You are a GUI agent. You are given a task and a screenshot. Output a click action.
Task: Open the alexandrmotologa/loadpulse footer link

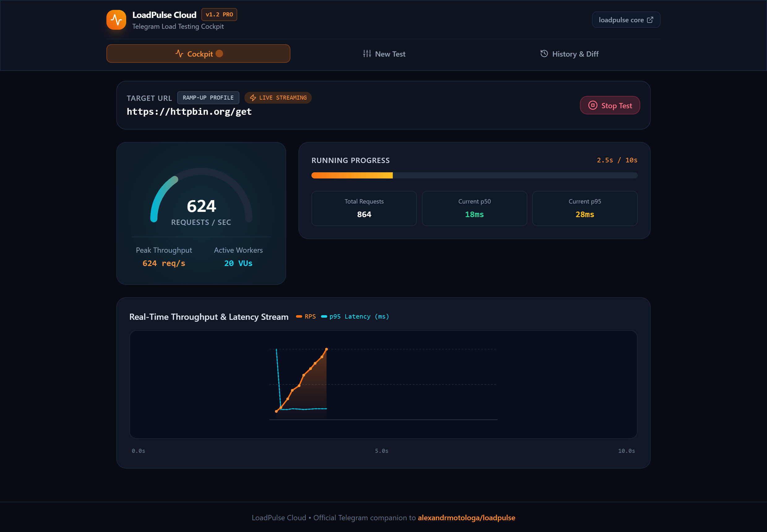click(x=466, y=518)
